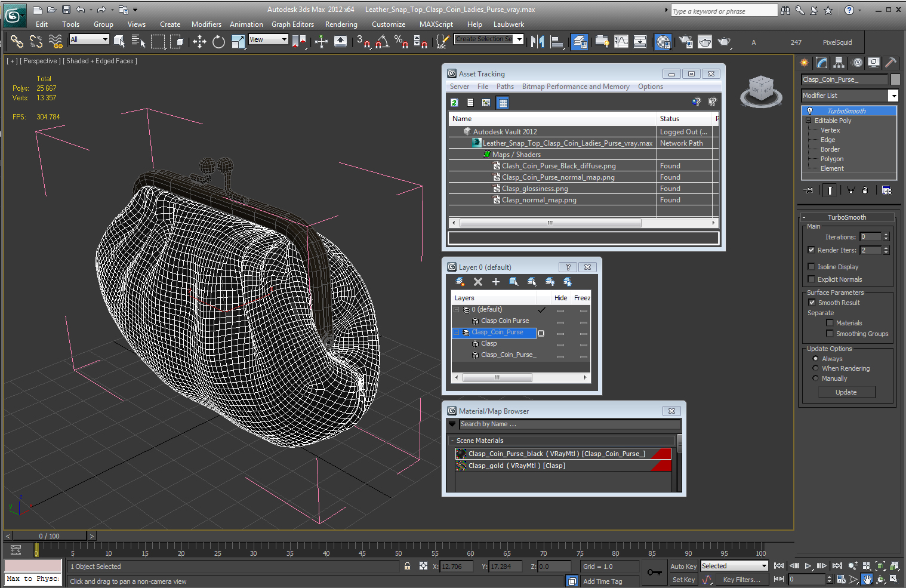This screenshot has height=588, width=906.
Task: Select When Rendering update option
Action: tap(815, 368)
